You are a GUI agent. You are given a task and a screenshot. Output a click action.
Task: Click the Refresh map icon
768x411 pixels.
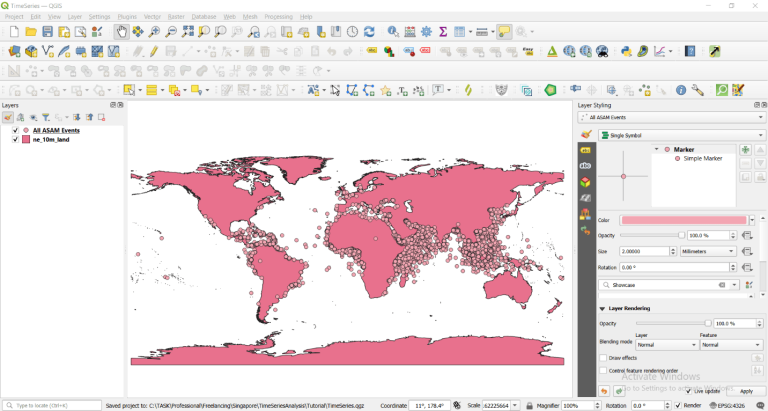click(x=369, y=32)
